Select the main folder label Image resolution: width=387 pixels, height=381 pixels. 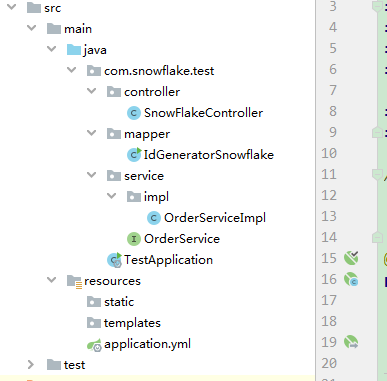click(78, 29)
